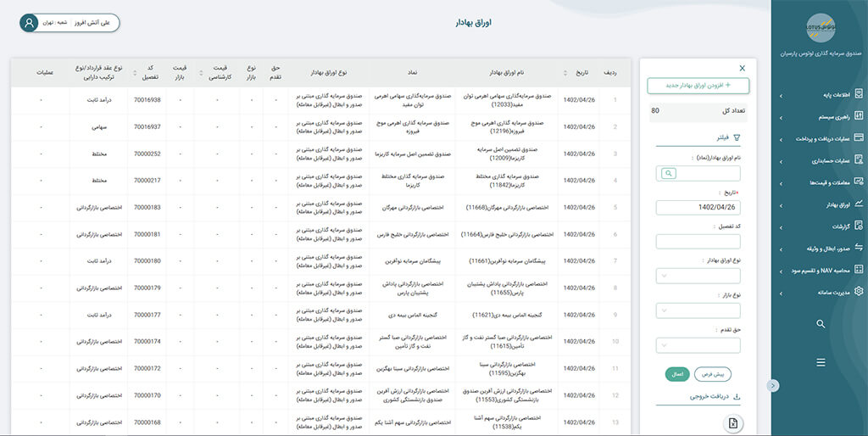This screenshot has width=868, height=436.
Task: Click the hamburger menu icon in sidebar
Action: coord(821,362)
